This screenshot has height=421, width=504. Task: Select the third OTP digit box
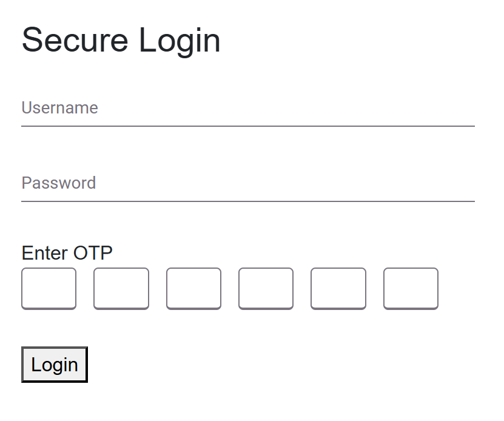193,289
